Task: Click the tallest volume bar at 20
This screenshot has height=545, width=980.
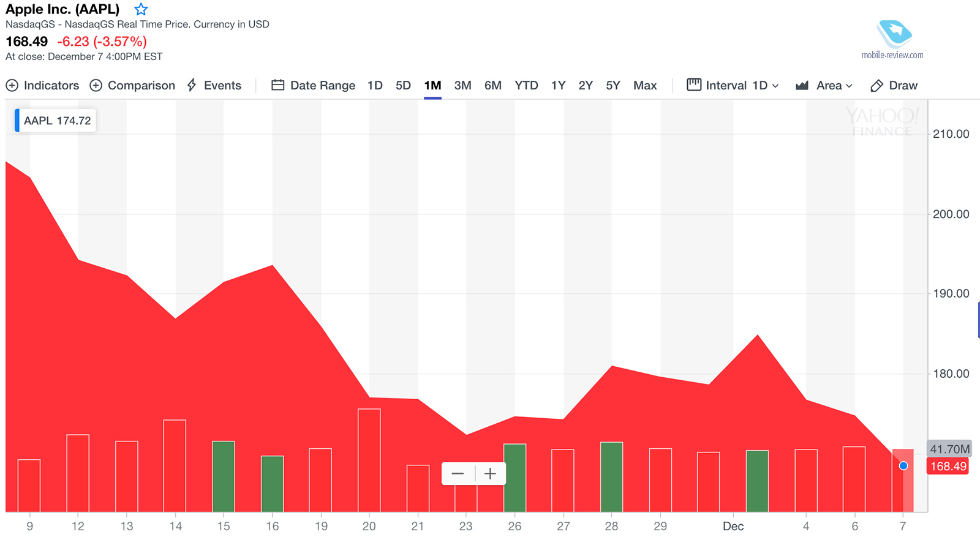Action: (x=369, y=460)
